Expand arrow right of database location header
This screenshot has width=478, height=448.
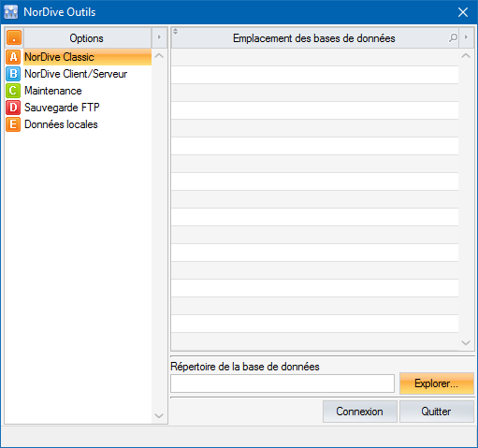pos(467,37)
